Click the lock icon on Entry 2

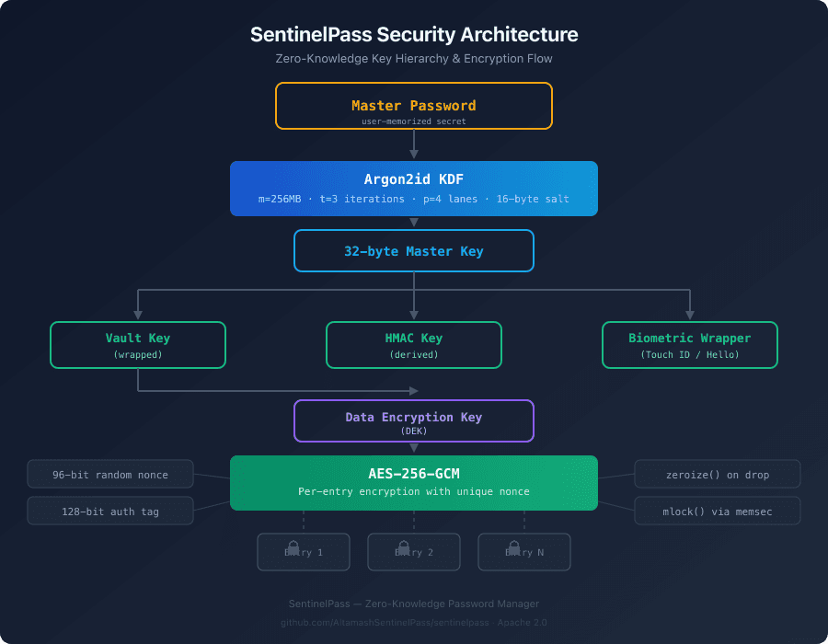click(x=404, y=546)
